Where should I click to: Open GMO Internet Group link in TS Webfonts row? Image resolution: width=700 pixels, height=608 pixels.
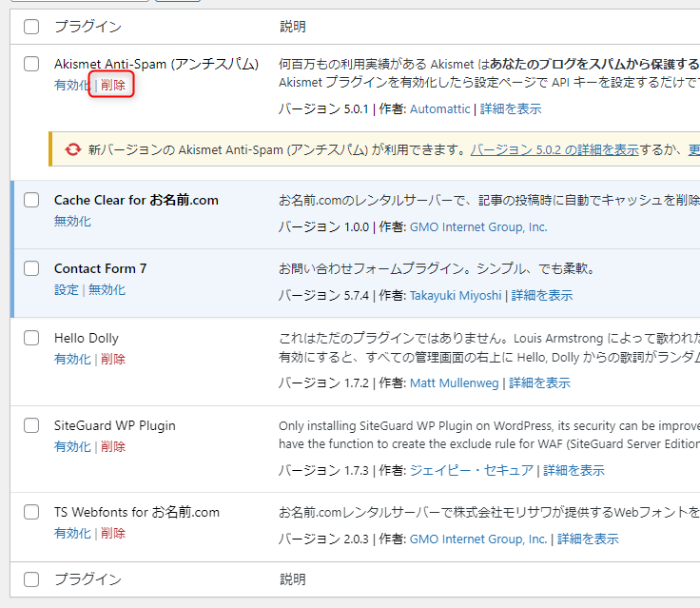[x=478, y=539]
